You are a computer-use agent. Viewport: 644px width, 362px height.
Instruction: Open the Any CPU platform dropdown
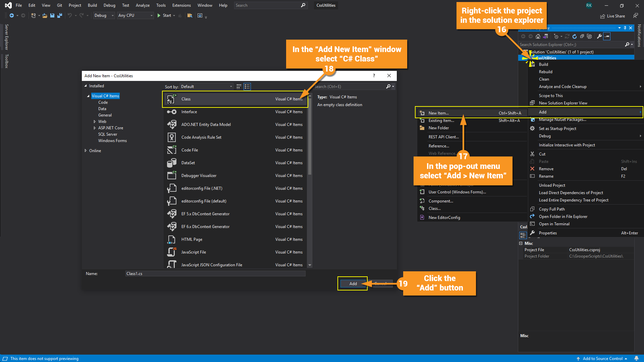click(x=136, y=15)
